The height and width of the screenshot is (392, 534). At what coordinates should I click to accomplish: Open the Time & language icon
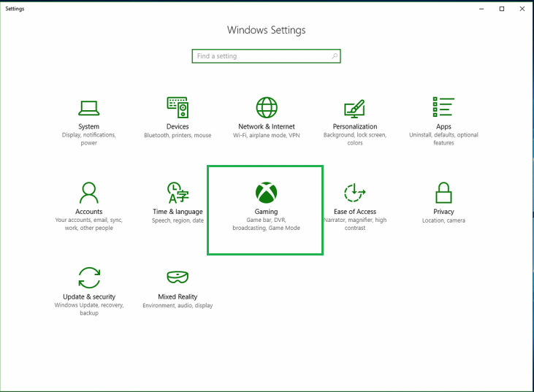coord(178,192)
